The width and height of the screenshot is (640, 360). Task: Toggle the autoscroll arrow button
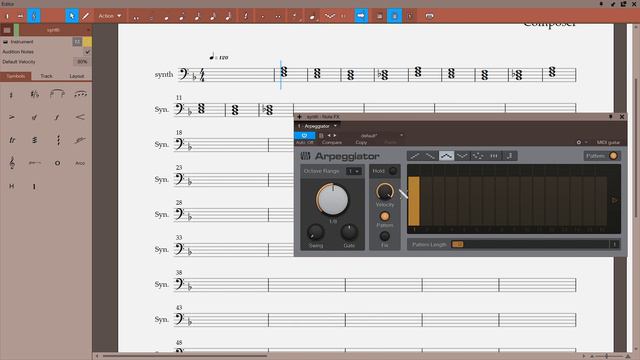point(361,16)
